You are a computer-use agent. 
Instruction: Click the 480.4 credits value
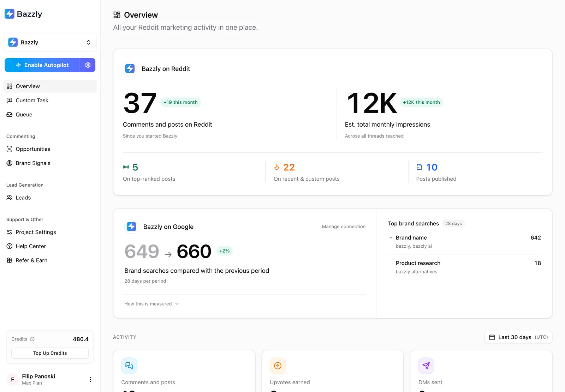tap(81, 339)
